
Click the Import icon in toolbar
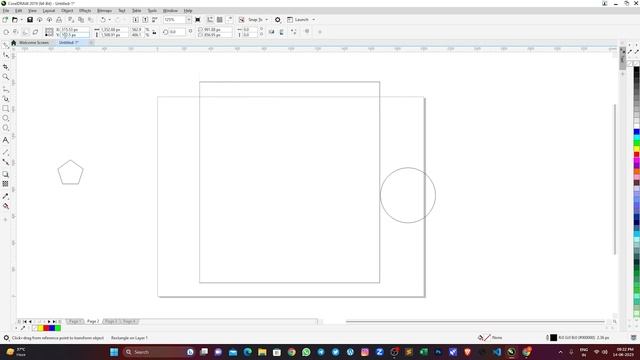coord(136,20)
